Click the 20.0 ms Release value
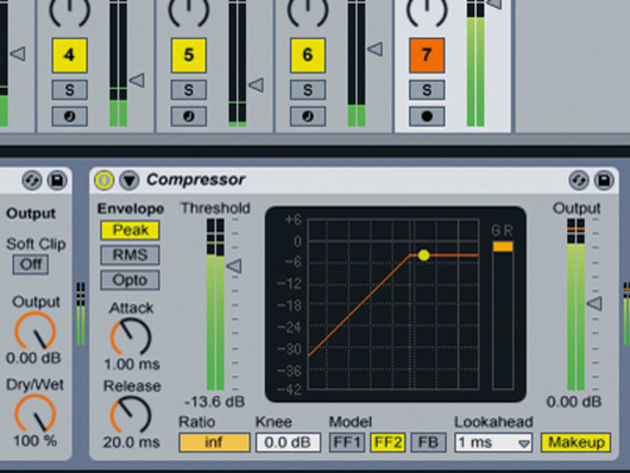The height and width of the screenshot is (473, 630). [x=131, y=442]
